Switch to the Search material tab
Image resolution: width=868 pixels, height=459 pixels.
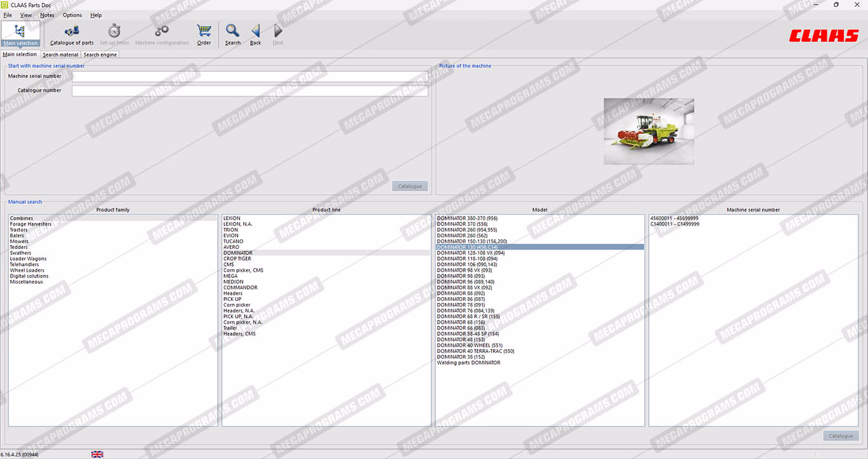(60, 55)
